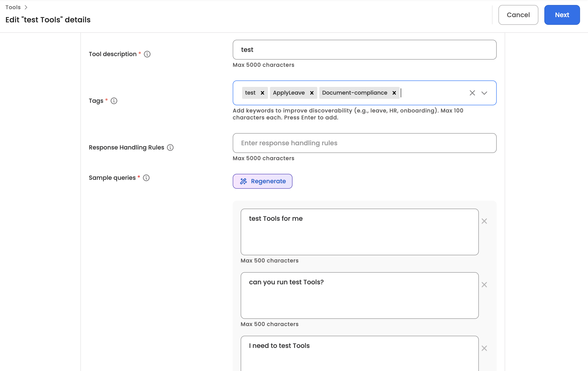Remove the "test" tag
This screenshot has height=371, width=588.
coord(262,93)
